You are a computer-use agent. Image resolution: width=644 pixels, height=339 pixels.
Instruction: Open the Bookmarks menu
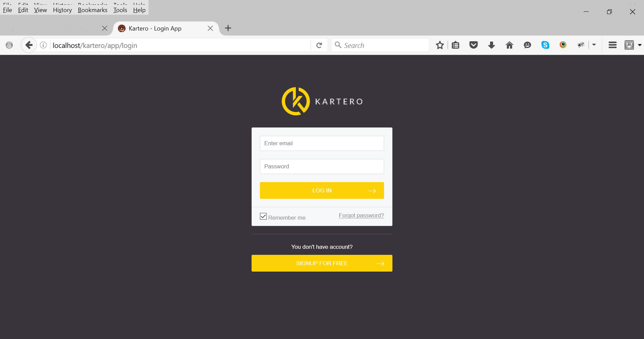tap(93, 10)
